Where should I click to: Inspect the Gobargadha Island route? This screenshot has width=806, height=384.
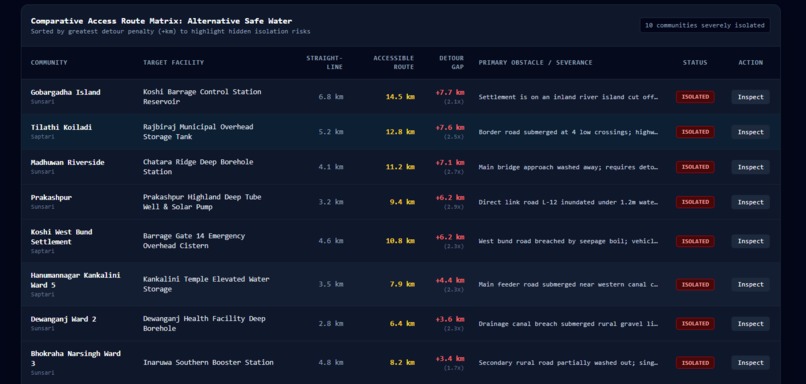(x=750, y=97)
